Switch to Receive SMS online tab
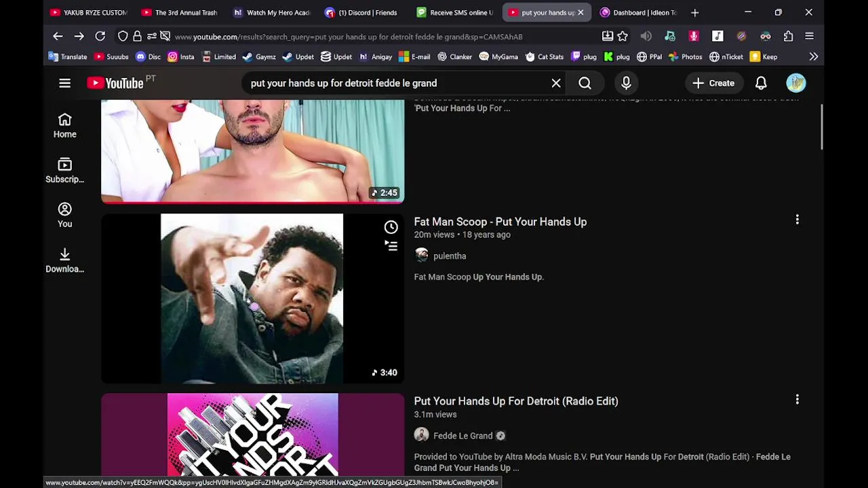868x488 pixels. 454,12
